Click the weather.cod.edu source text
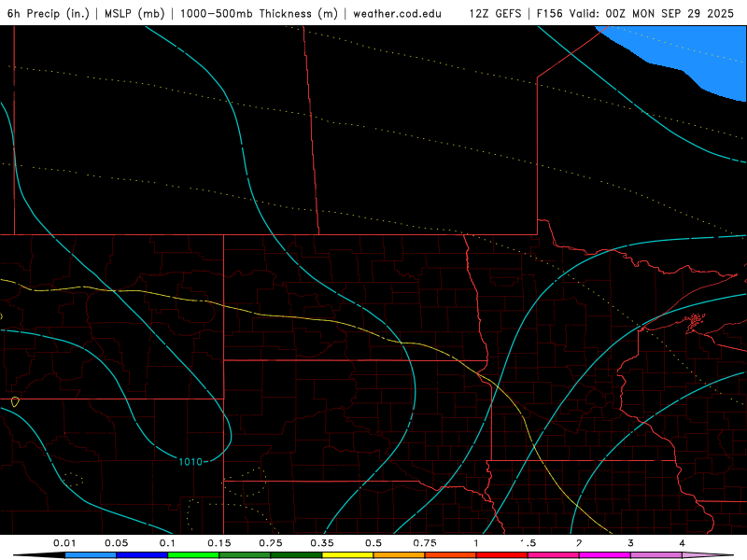Screen dimensions: 747x560 point(397,13)
